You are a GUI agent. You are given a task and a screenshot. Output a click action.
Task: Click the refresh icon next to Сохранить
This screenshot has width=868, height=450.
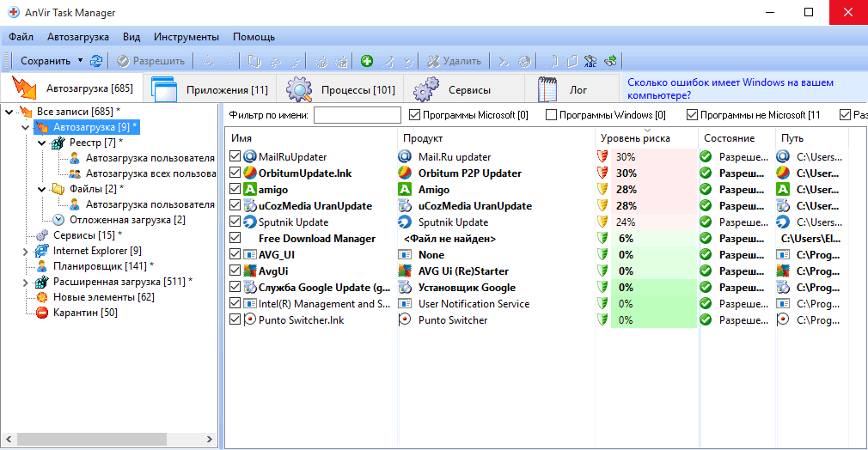coord(96,61)
